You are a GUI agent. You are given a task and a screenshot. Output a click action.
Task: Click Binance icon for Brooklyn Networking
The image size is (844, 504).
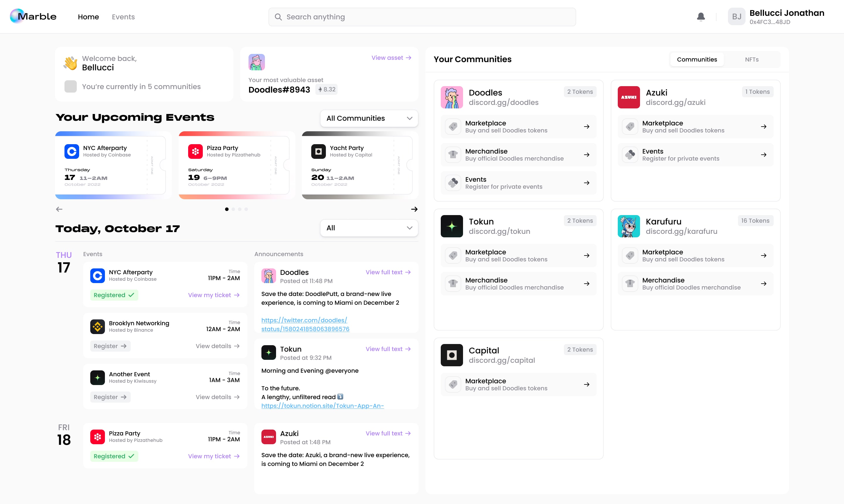pyautogui.click(x=98, y=327)
